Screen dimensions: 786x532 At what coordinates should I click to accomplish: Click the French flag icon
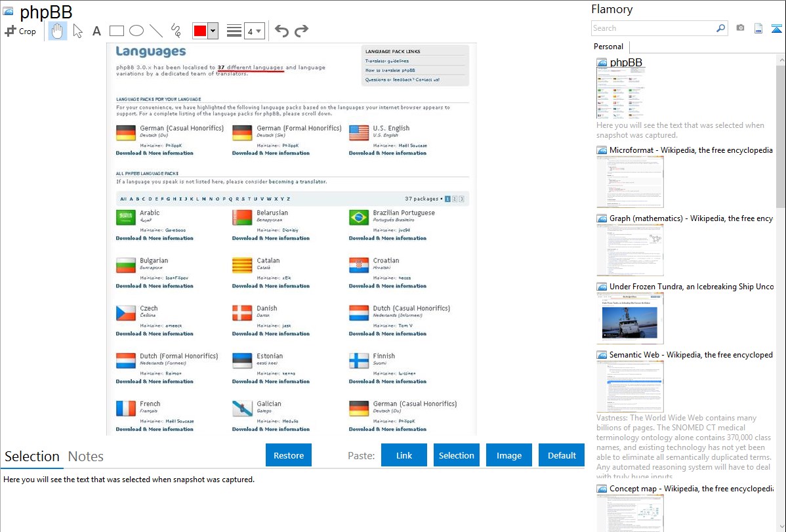tap(126, 408)
